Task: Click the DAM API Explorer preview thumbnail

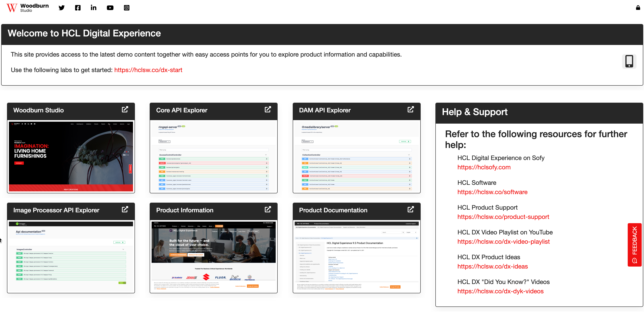Action: click(357, 157)
